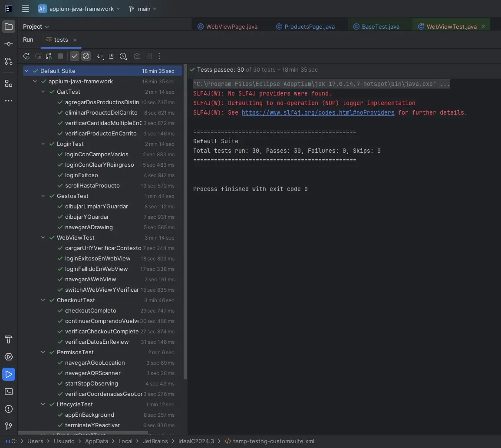Open appium-java-framework project dropdown
The image size is (501, 448).
(x=79, y=9)
